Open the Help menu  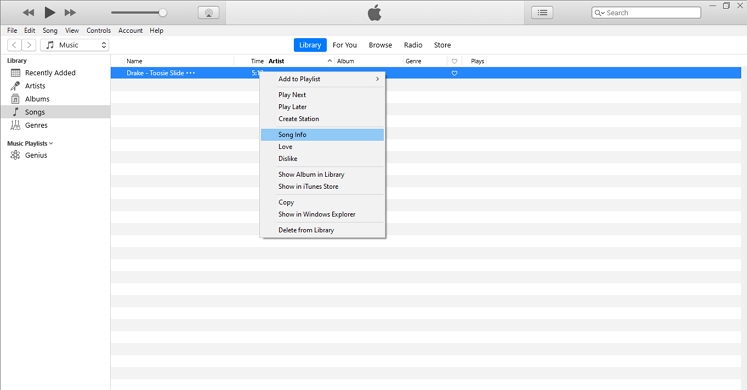(156, 30)
